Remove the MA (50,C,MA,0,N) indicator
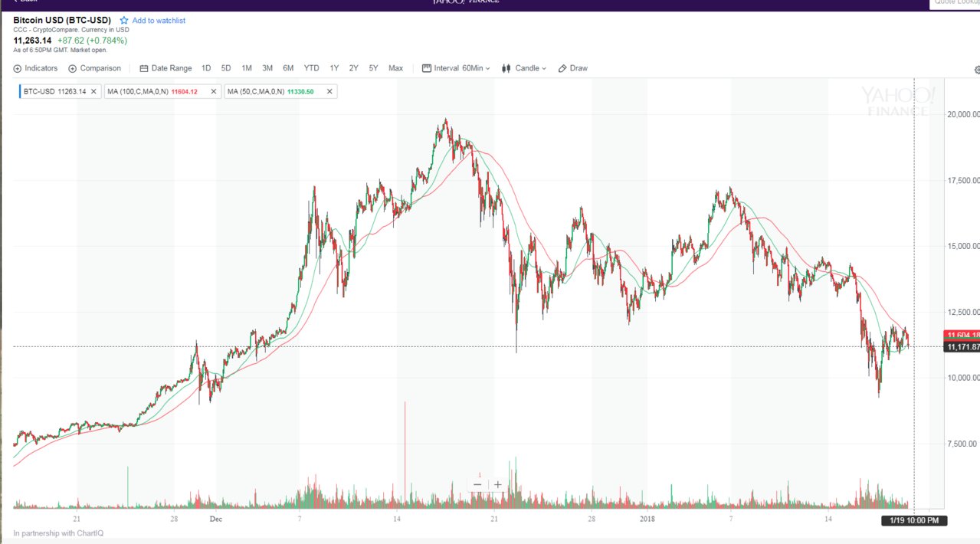 click(329, 91)
